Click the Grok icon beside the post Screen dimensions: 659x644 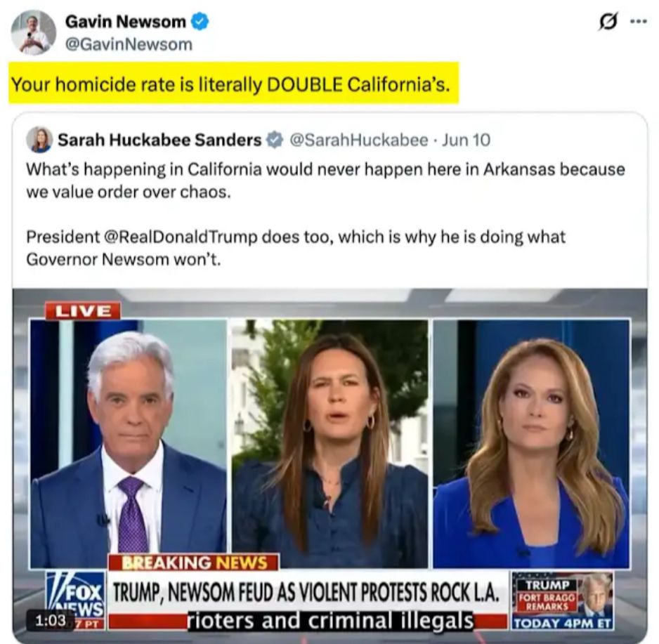(608, 22)
